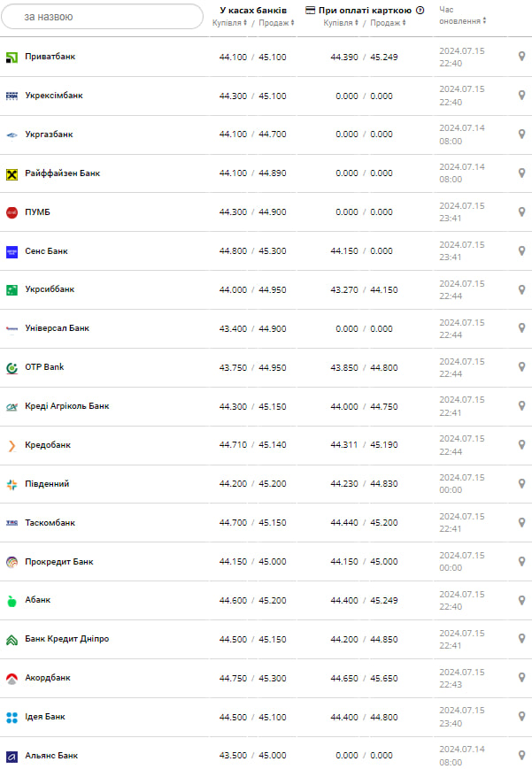Sort by card payment Купівля column
Screen dimensions: 532x769
click(342, 23)
